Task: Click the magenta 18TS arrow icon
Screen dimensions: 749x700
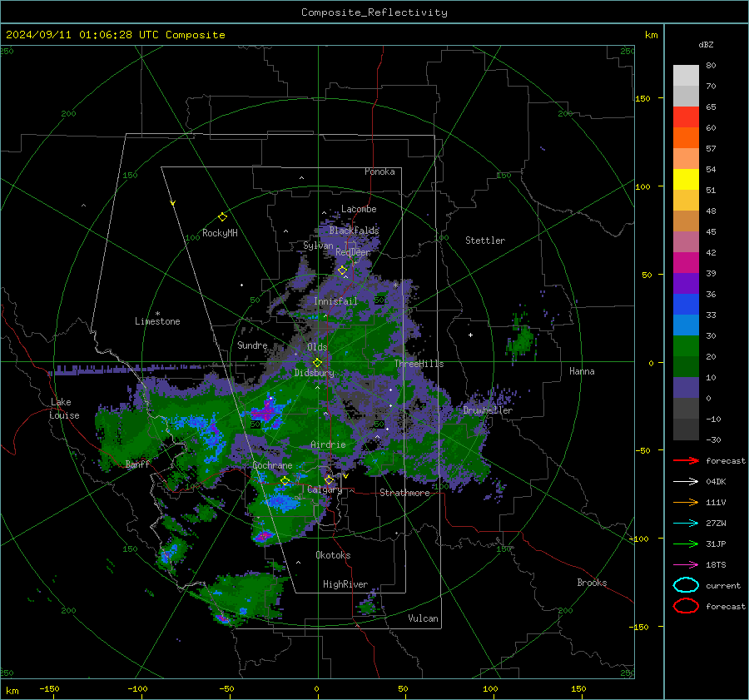Action: tap(686, 565)
